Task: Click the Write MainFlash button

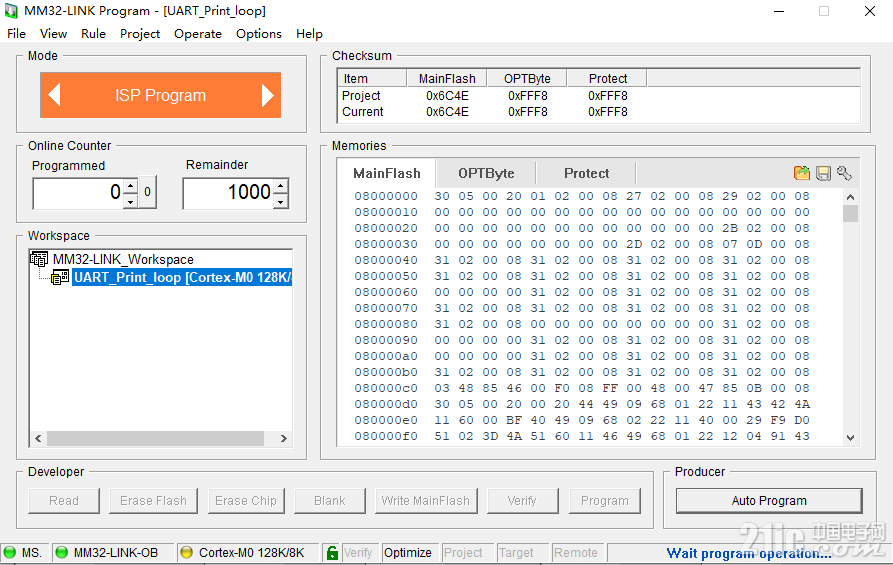Action: click(426, 501)
